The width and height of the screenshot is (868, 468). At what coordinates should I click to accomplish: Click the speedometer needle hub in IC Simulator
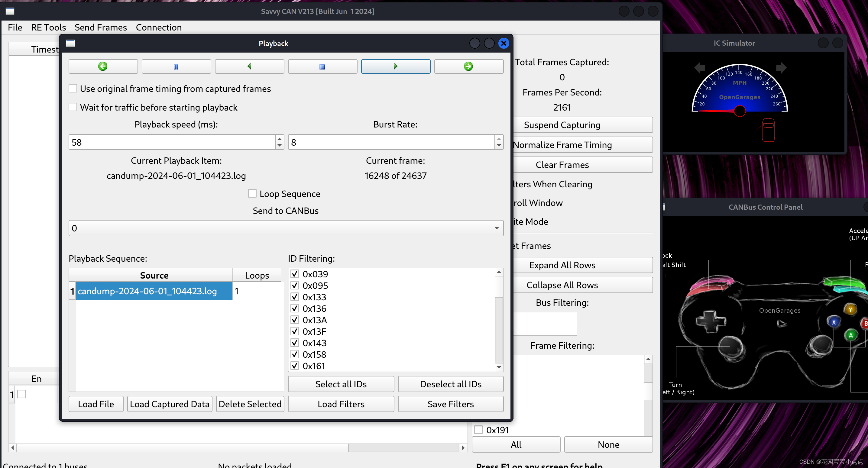tap(740, 111)
